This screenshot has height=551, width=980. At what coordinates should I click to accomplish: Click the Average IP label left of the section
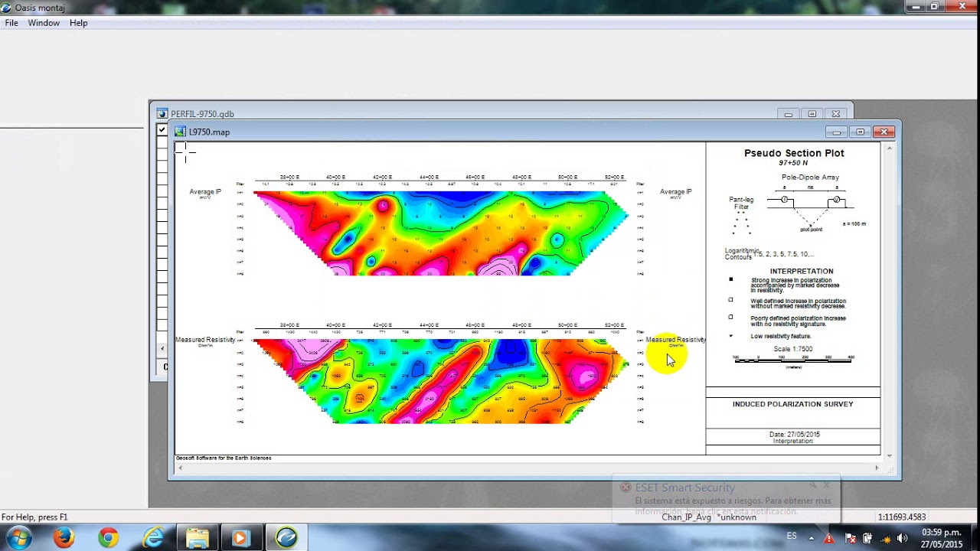pos(205,192)
